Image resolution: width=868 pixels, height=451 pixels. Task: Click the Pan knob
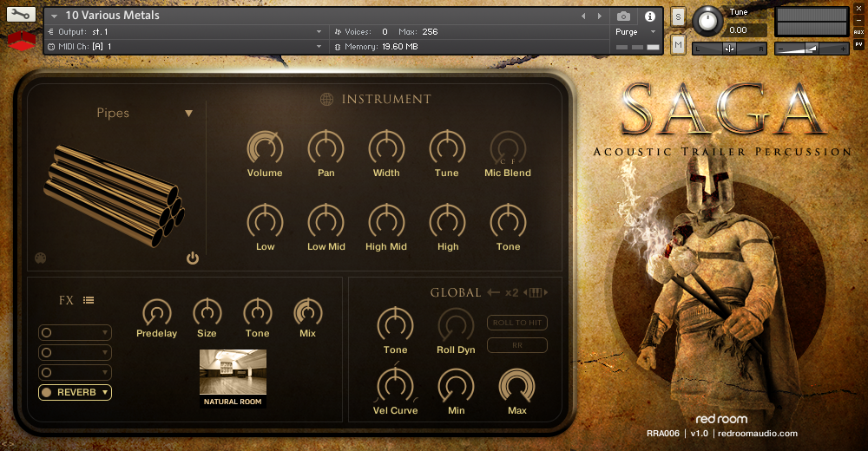click(x=326, y=148)
